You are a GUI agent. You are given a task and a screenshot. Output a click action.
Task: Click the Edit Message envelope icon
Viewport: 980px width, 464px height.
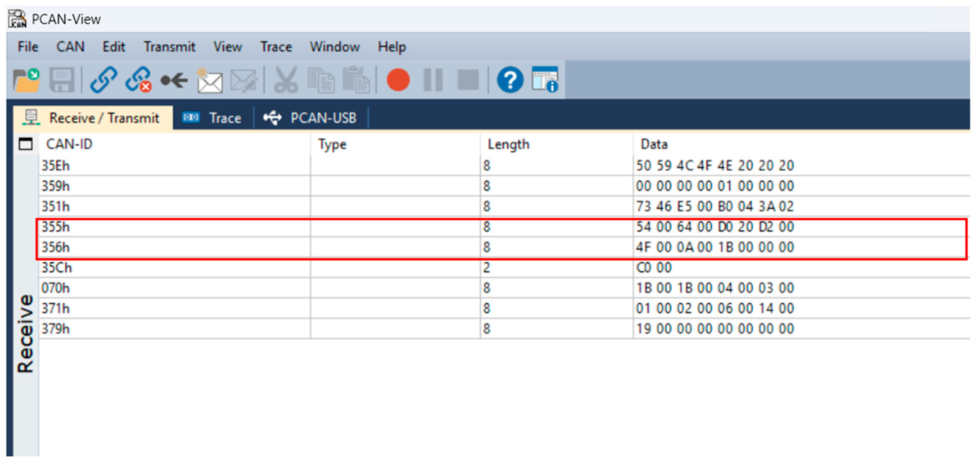tap(244, 81)
